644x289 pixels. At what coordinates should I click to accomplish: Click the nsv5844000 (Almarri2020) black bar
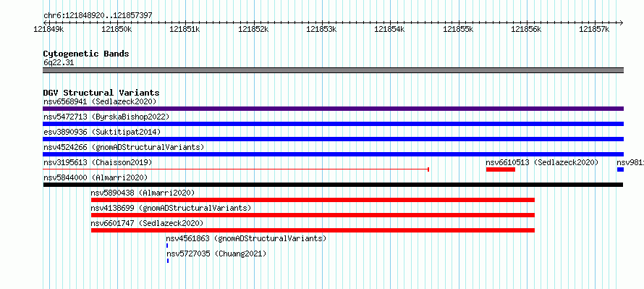(x=333, y=185)
